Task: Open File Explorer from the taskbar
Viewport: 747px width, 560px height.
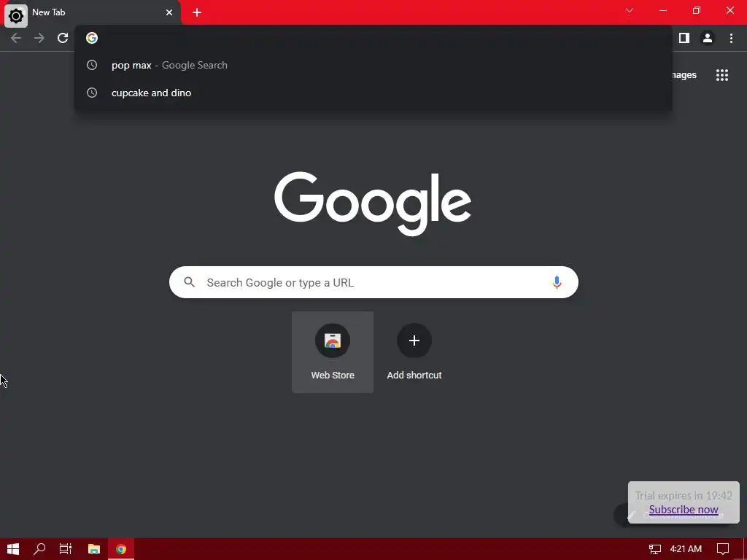Action: (94, 549)
